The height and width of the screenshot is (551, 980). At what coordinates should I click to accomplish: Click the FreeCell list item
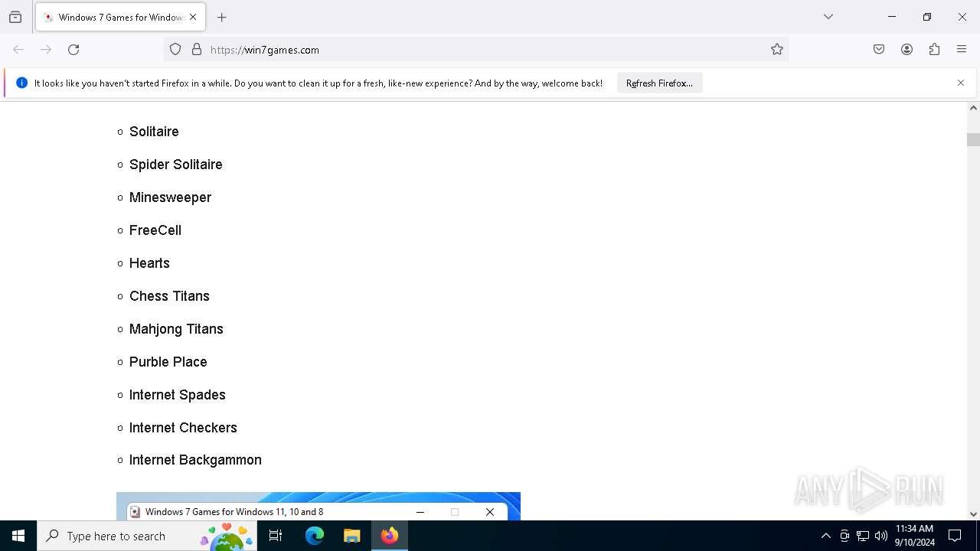tap(155, 230)
